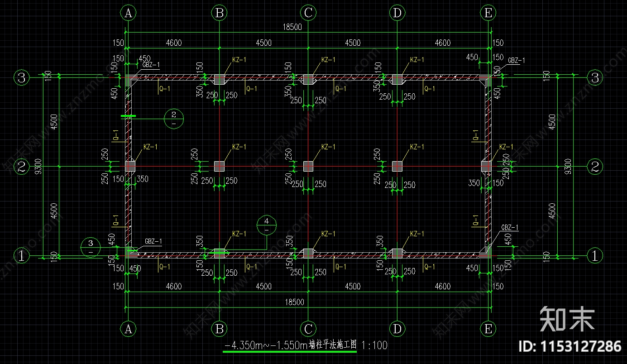Select section marker circle numbered 4

coord(267,225)
